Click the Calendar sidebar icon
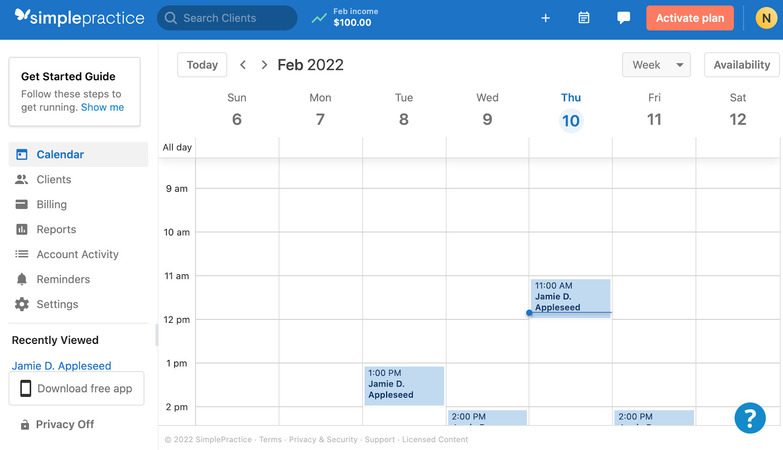Screen dimensions: 783x450 [21, 154]
